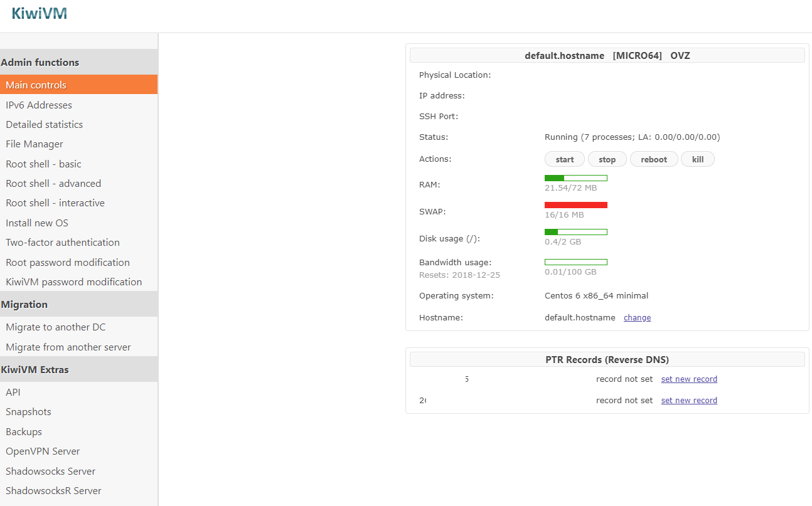Click the RAM usage bar
The width and height of the screenshot is (812, 506).
coord(576,178)
